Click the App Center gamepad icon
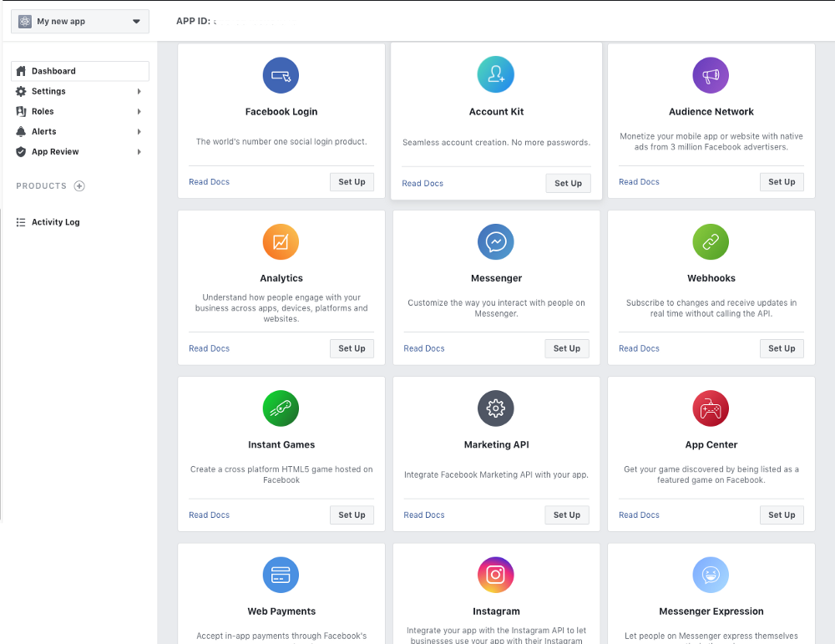This screenshot has height=644, width=835. click(x=711, y=408)
